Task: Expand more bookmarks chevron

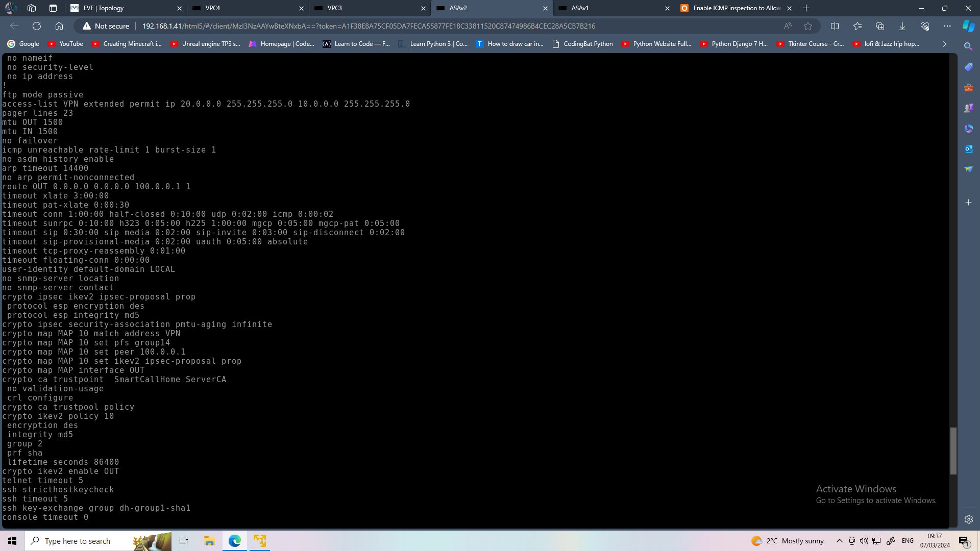Action: [944, 44]
